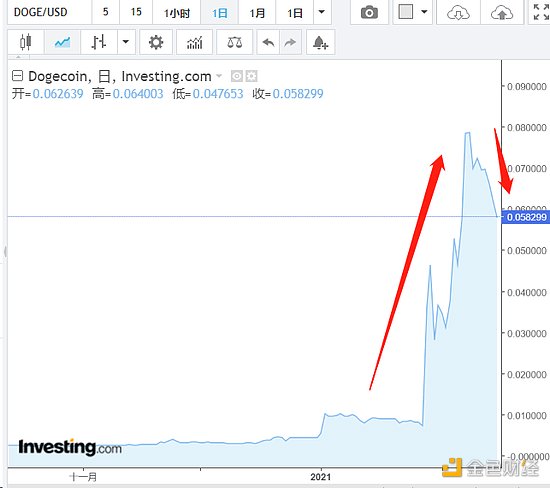
Task: Switch to 1小时 interval
Action: tap(177, 13)
